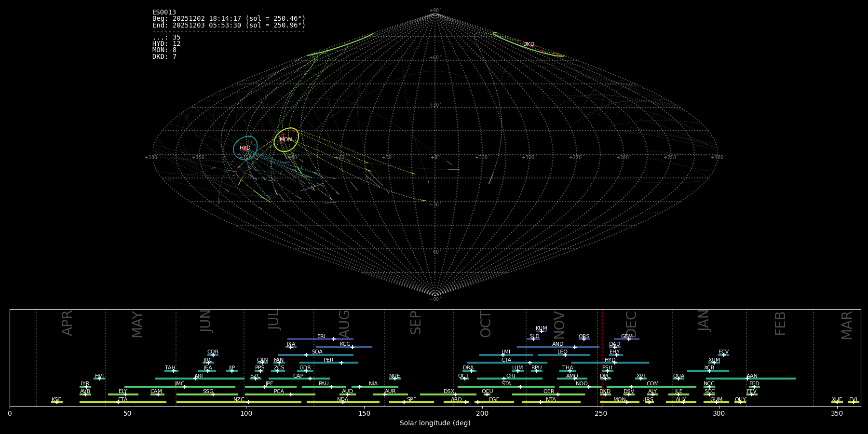Click the DEC month label in timeline
The width and height of the screenshot is (868, 434).
pos(631,324)
